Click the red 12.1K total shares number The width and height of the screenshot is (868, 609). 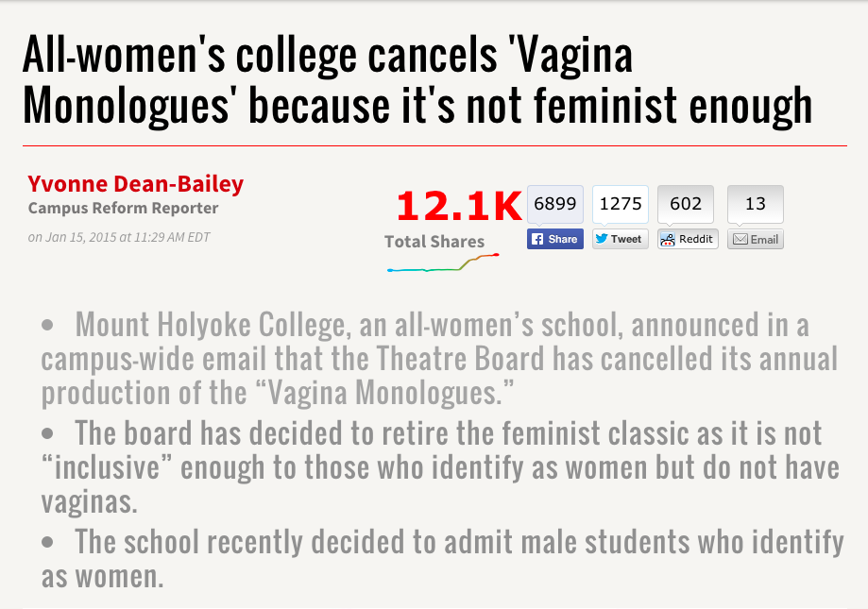tap(458, 206)
